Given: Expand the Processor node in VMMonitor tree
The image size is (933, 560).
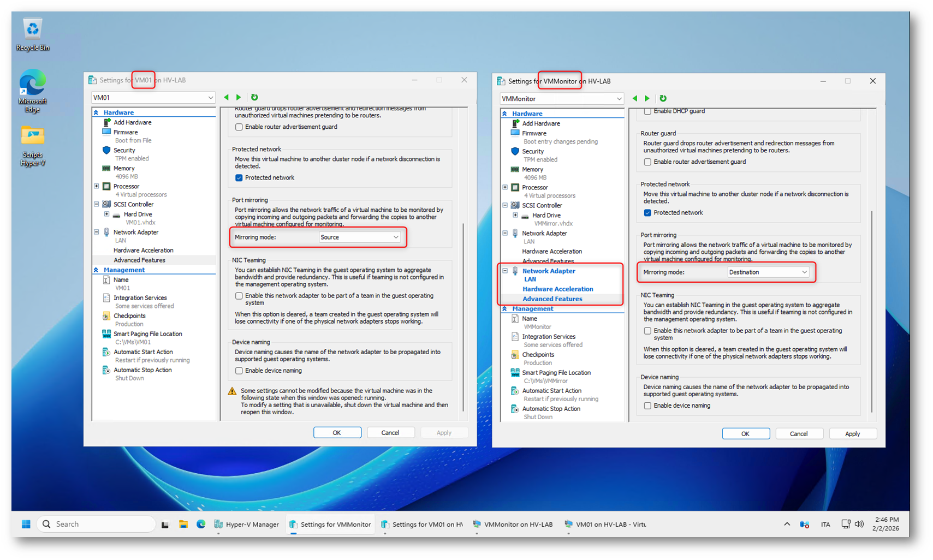Looking at the screenshot, I should [x=505, y=187].
